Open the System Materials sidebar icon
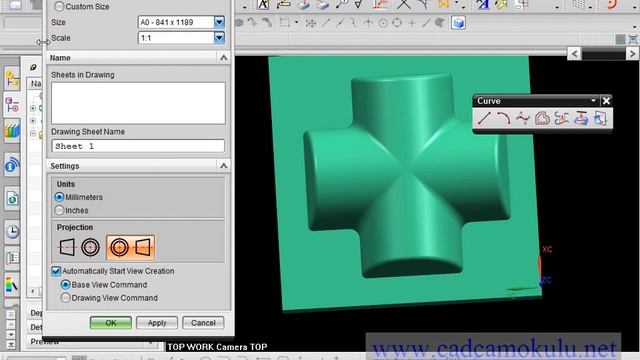 pos(12,258)
